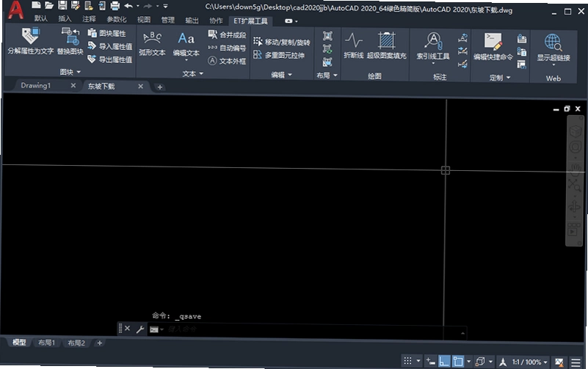Click the Undo arrow icon
This screenshot has height=369, width=588.
point(128,6)
